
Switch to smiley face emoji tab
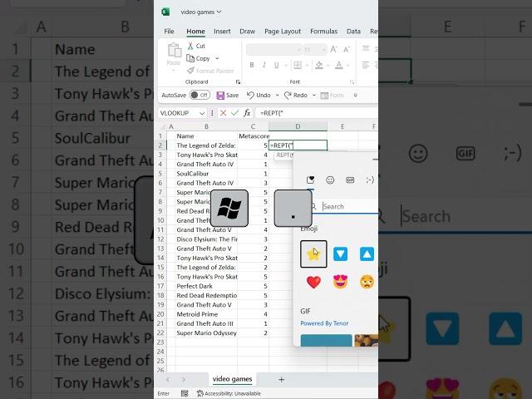330,180
